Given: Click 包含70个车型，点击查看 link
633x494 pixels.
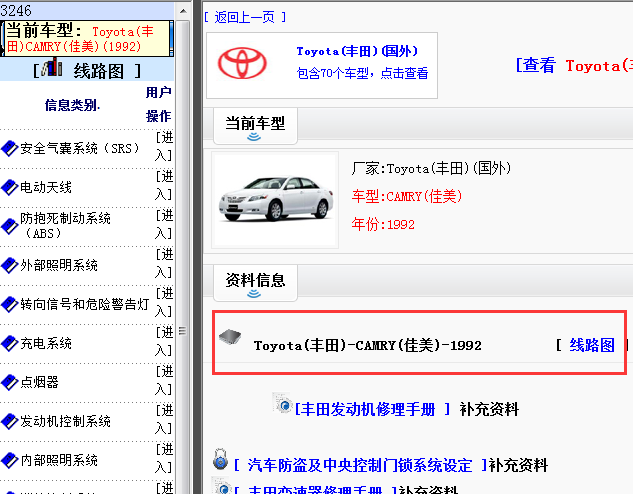Looking at the screenshot, I should click(x=362, y=73).
